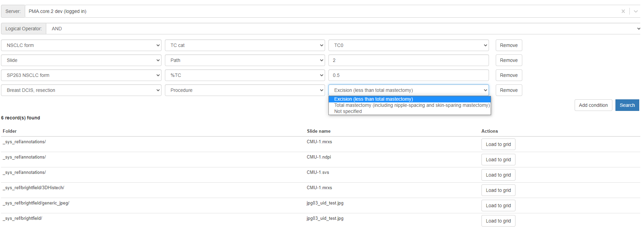Clear the Server selection with X icon
Viewport: 644px width, 230px height.
click(623, 11)
